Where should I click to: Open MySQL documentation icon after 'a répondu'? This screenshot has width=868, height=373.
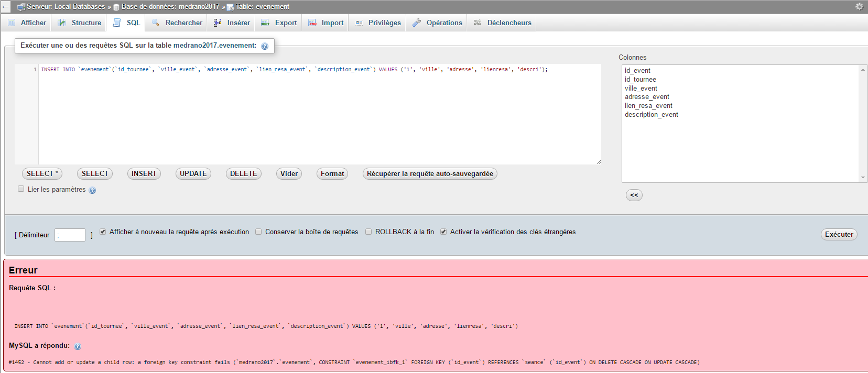78,346
